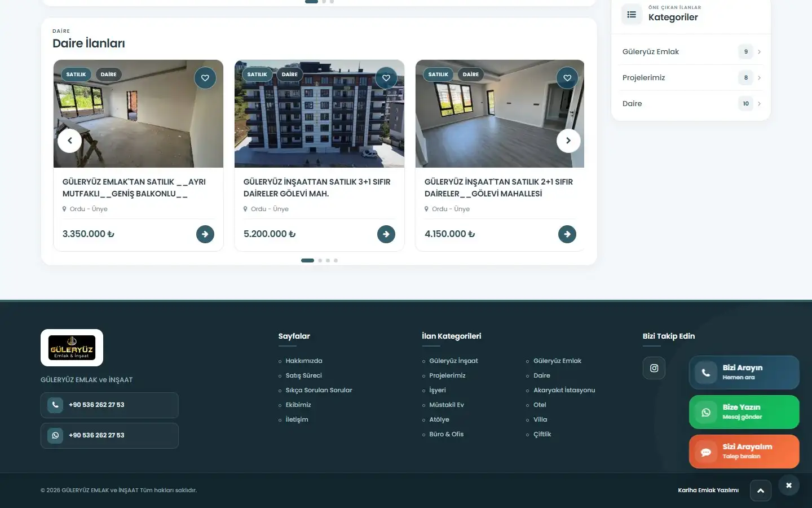Screen dimensions: 812x508
Task: Open the Hakkımızda footer page link
Action: click(x=304, y=361)
